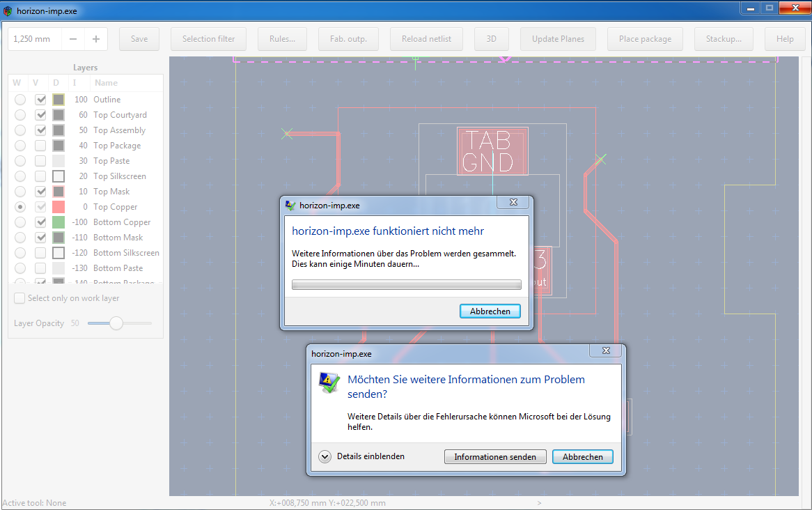The image size is (812, 510).
Task: Select Top Package work layer radio
Action: (20, 146)
